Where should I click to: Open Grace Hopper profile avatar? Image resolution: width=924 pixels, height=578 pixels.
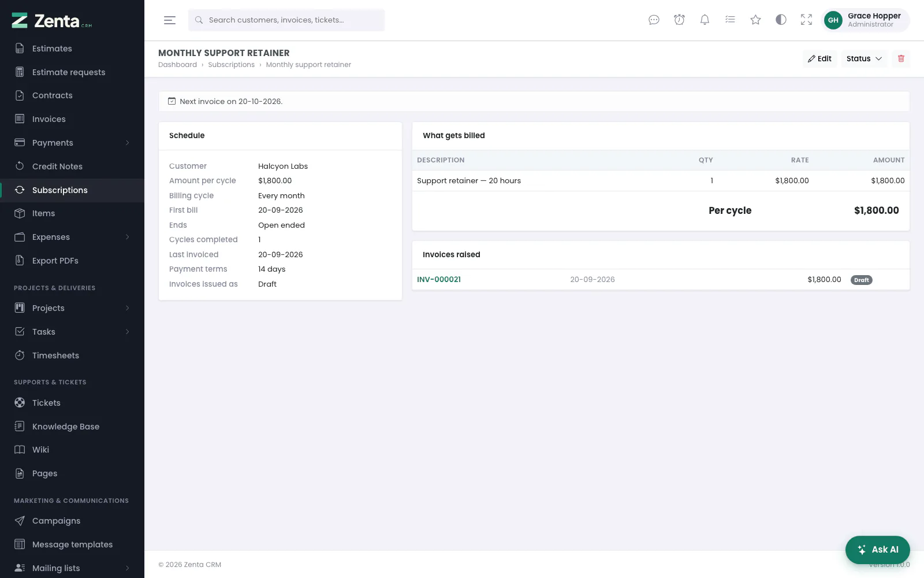(x=833, y=20)
